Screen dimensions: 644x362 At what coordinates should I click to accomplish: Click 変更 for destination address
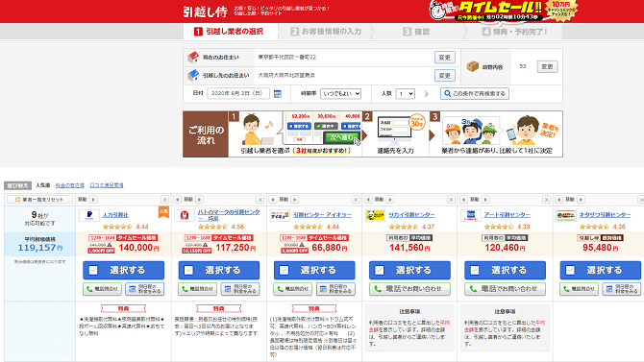click(445, 76)
